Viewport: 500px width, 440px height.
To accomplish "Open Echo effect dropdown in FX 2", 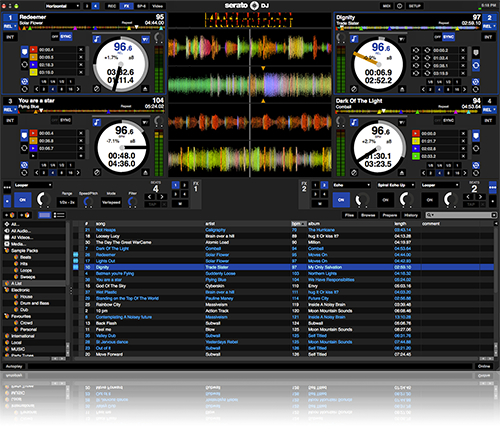I will click(x=352, y=185).
